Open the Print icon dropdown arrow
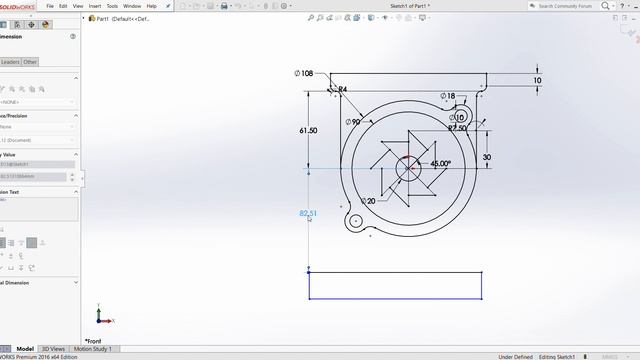Screen dimensions: 640x360 pos(231,6)
